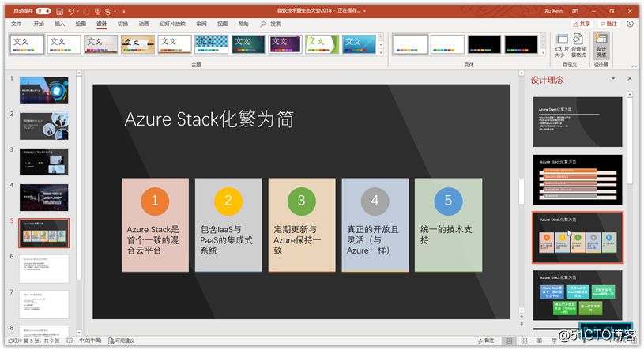
Task: Click the ribbon display options icon
Action: [575, 11]
